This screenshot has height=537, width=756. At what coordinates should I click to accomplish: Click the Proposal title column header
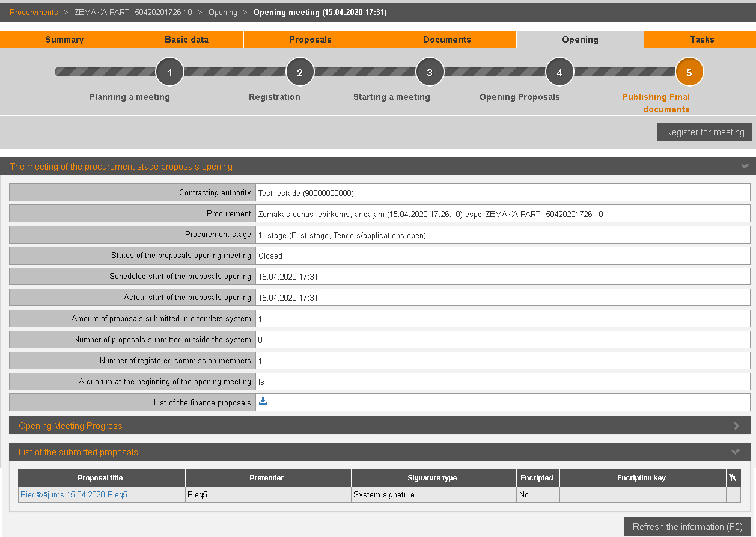pyautogui.click(x=100, y=478)
